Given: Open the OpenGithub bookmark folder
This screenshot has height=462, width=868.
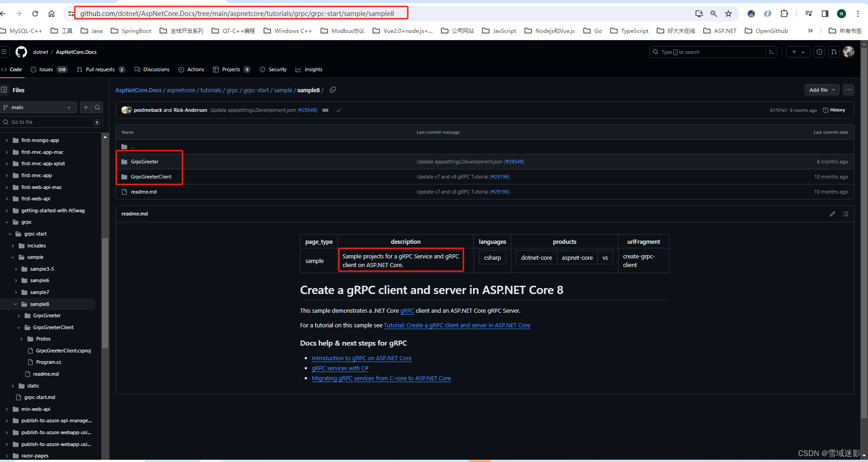Looking at the screenshot, I should click(766, 31).
